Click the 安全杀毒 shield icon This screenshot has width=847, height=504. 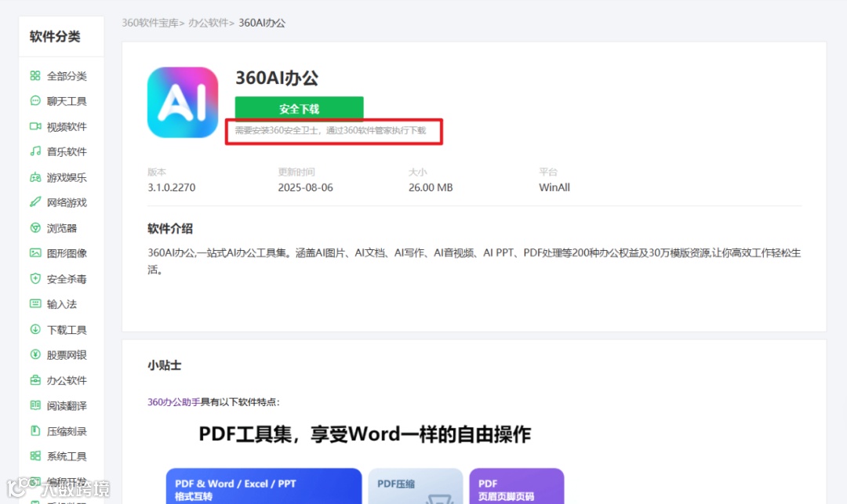tap(35, 278)
